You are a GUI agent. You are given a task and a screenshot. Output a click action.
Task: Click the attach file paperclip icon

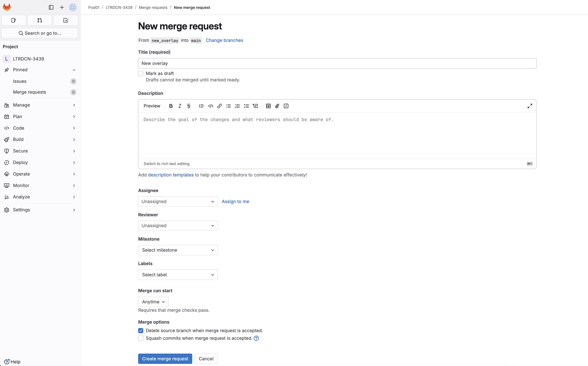[x=277, y=106]
